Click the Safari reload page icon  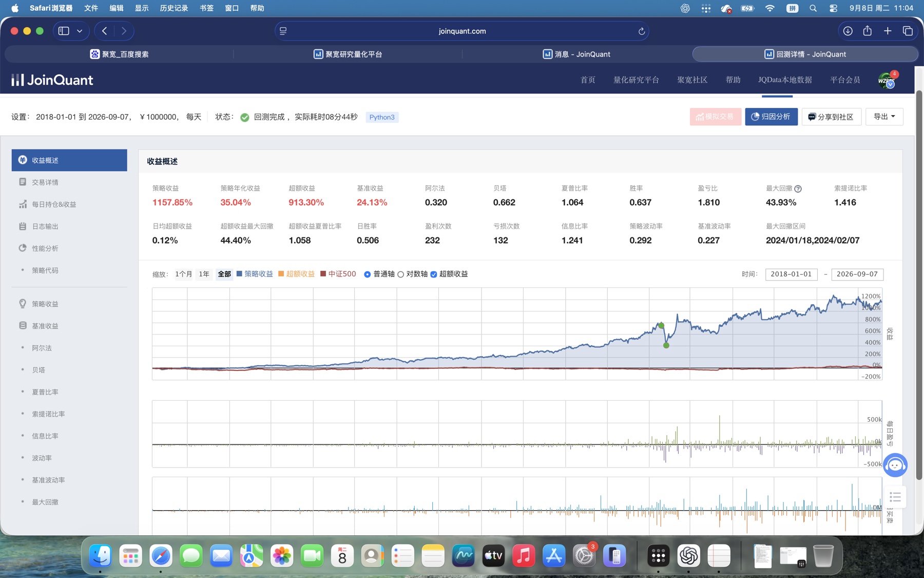641,31
